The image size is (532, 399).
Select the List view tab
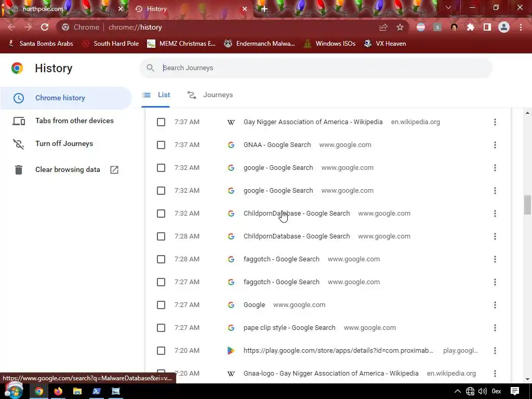pyautogui.click(x=156, y=95)
